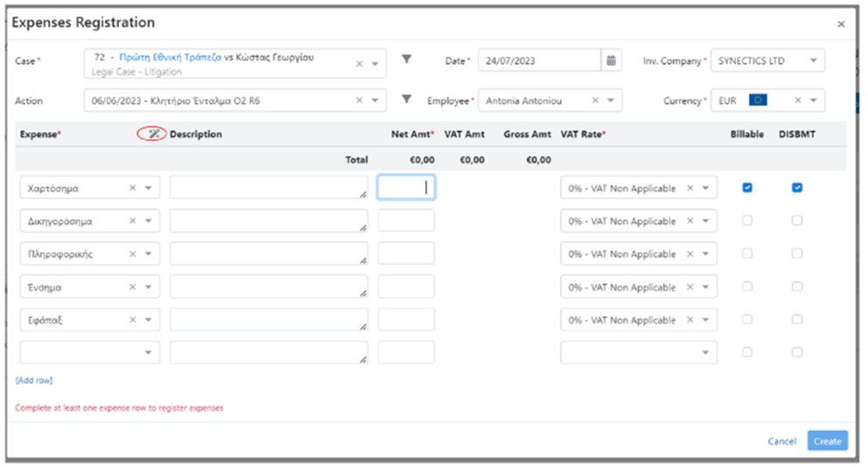Click the Net Amt field for Δικηγορόσημα
This screenshot has width=868, height=467.
[x=406, y=221]
